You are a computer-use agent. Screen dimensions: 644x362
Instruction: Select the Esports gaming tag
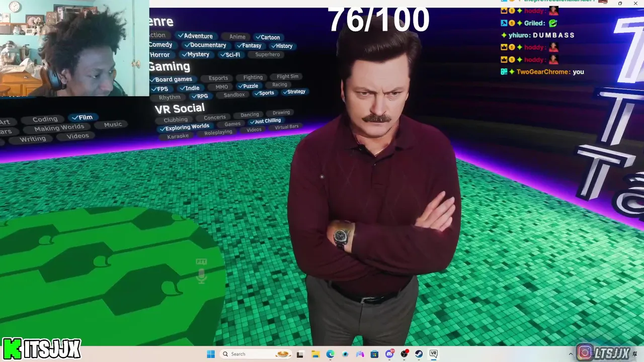point(218,78)
